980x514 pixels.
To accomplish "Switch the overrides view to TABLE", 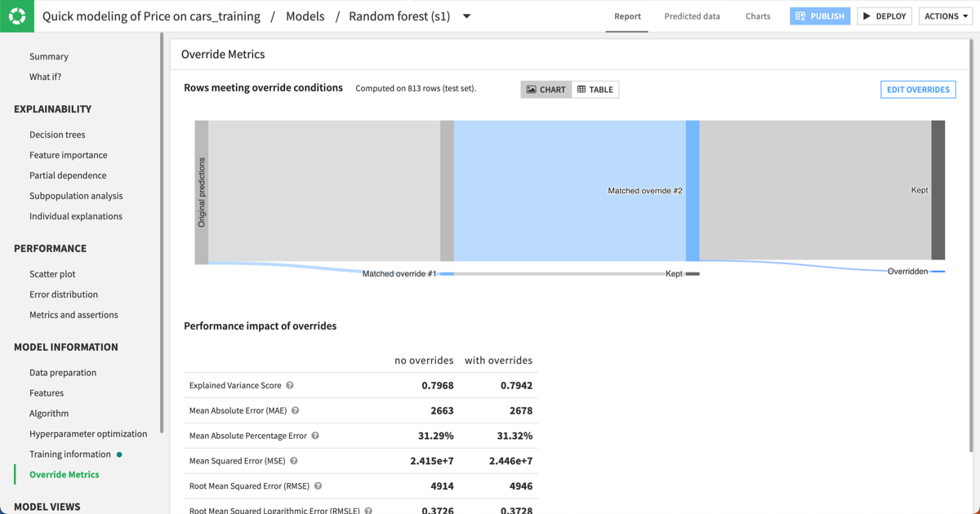I will 595,89.
